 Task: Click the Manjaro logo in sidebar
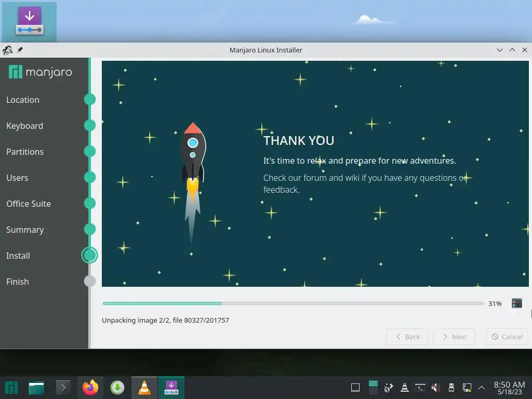(41, 72)
